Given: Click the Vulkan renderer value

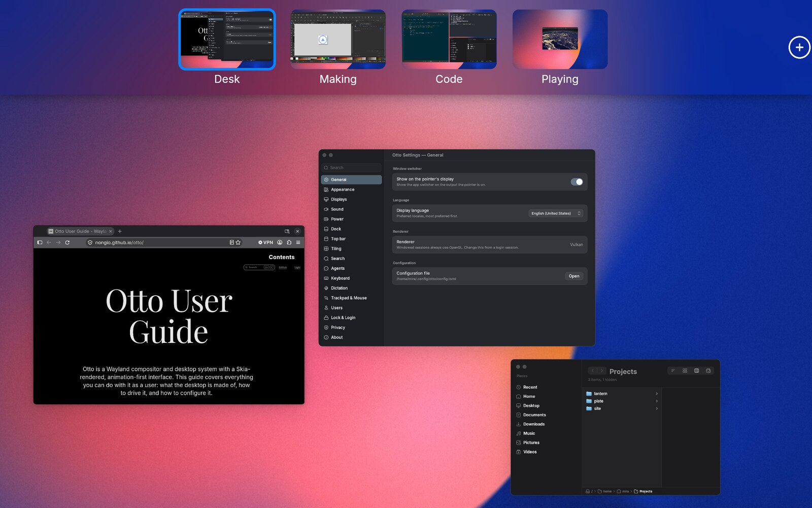Looking at the screenshot, I should pyautogui.click(x=576, y=245).
